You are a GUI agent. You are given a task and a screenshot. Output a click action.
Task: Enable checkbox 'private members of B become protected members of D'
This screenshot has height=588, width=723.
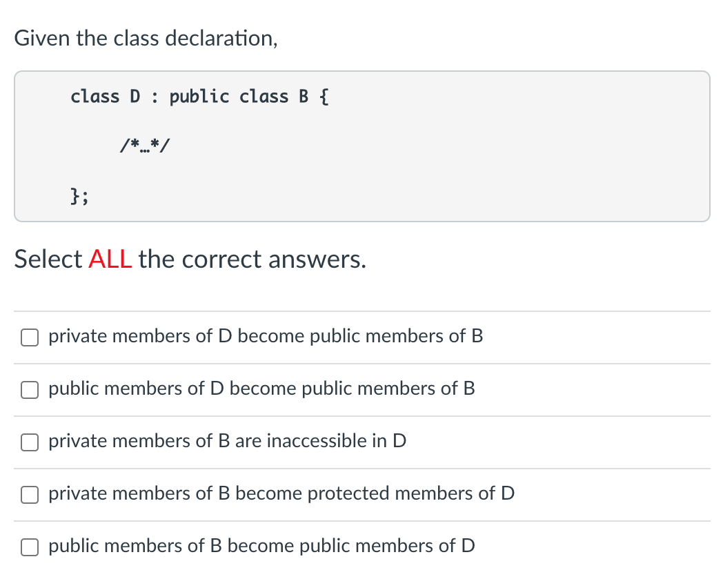(x=30, y=495)
